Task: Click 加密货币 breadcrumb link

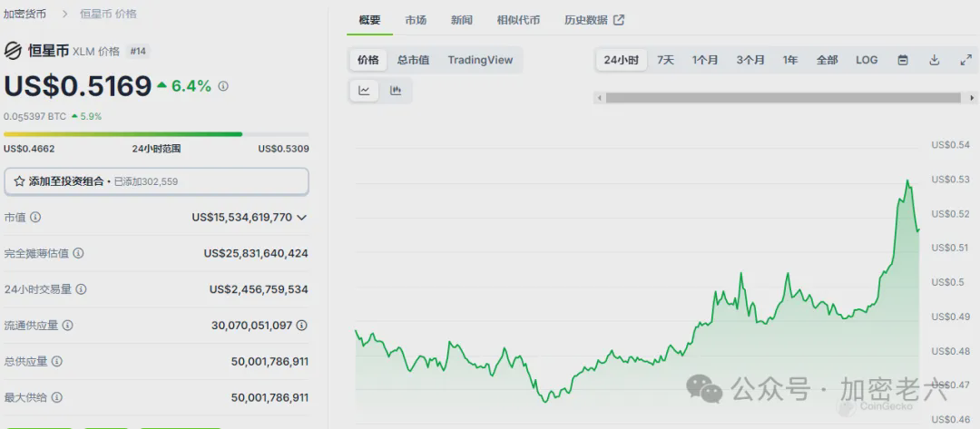Action: pyautogui.click(x=25, y=13)
